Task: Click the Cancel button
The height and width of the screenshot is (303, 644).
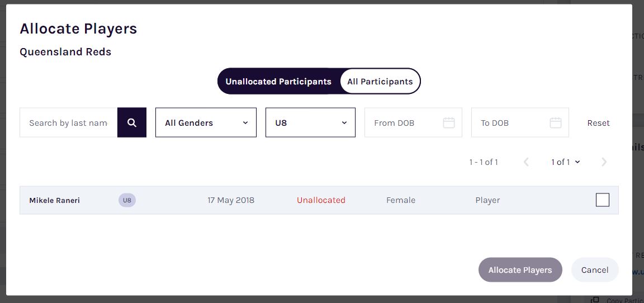Action: coord(595,270)
